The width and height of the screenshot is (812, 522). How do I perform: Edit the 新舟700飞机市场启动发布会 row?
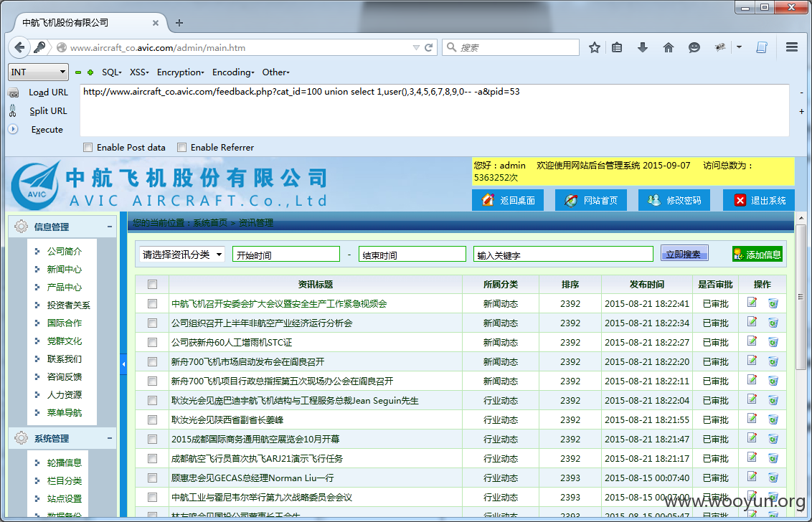coord(752,361)
